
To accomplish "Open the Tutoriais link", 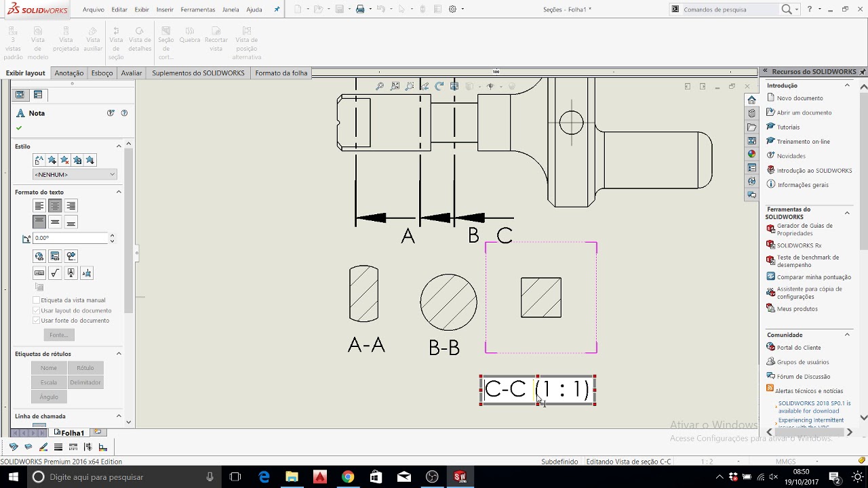I will 788,127.
